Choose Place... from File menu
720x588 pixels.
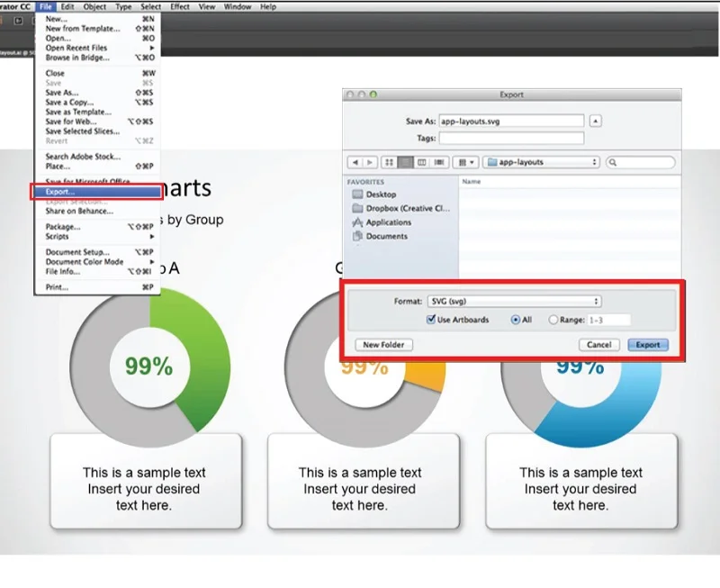[x=97, y=167]
